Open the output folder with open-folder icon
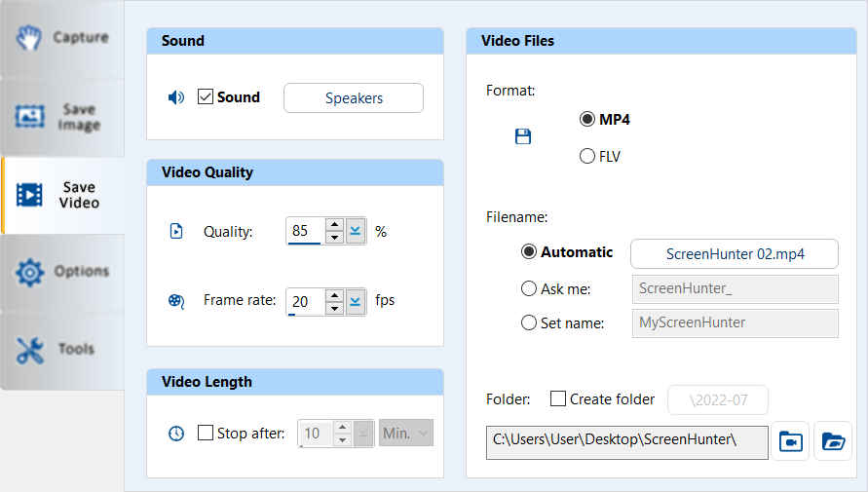 [833, 441]
